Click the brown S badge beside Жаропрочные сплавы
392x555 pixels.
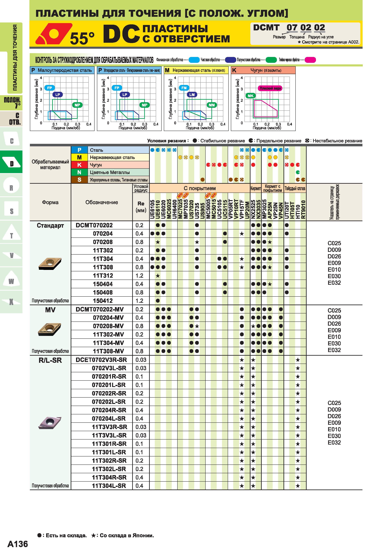click(x=79, y=180)
